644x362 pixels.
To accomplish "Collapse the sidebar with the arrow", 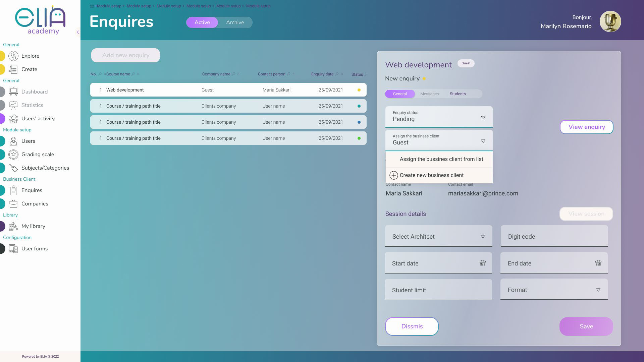I will pyautogui.click(x=78, y=32).
